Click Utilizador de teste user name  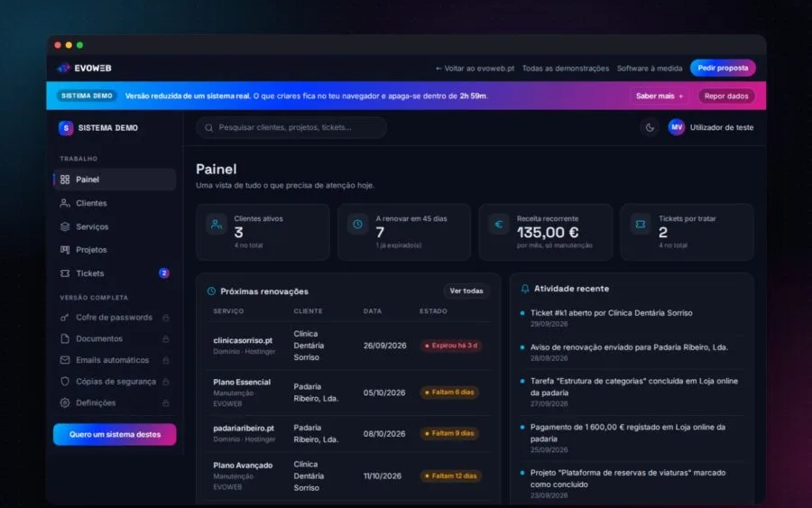click(722, 127)
